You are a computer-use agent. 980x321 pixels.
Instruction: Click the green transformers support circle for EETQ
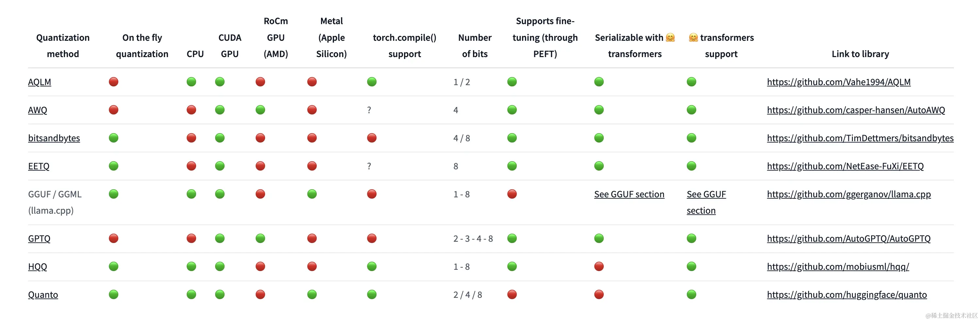click(x=691, y=166)
